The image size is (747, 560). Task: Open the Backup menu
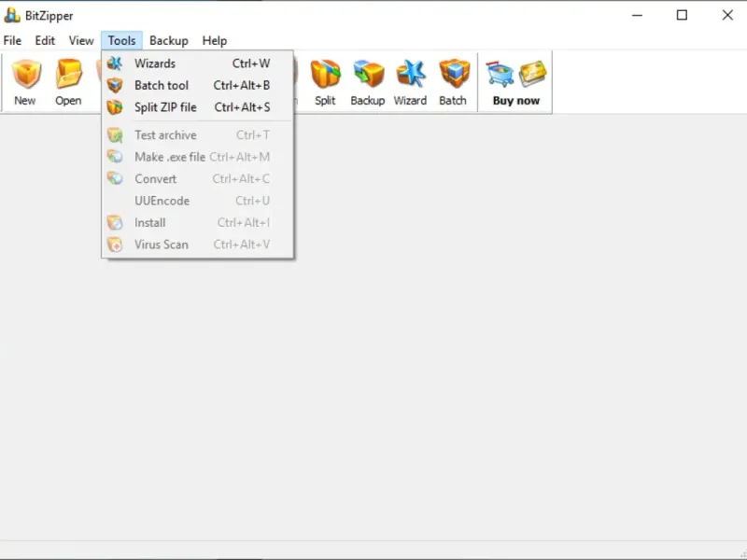169,40
